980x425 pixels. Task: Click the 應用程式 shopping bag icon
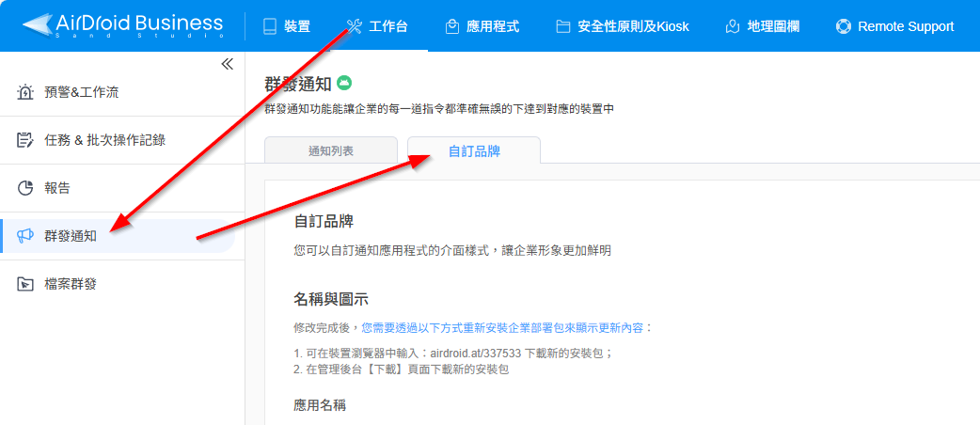pyautogui.click(x=451, y=27)
